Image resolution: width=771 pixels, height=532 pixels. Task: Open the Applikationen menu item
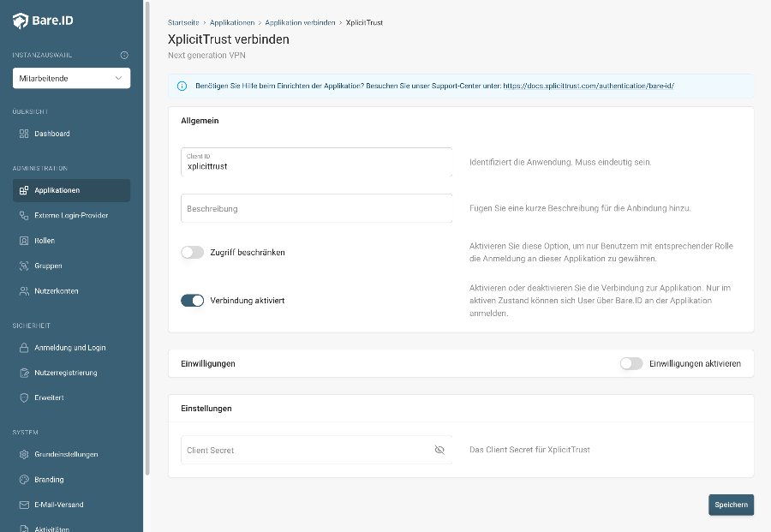(71, 190)
